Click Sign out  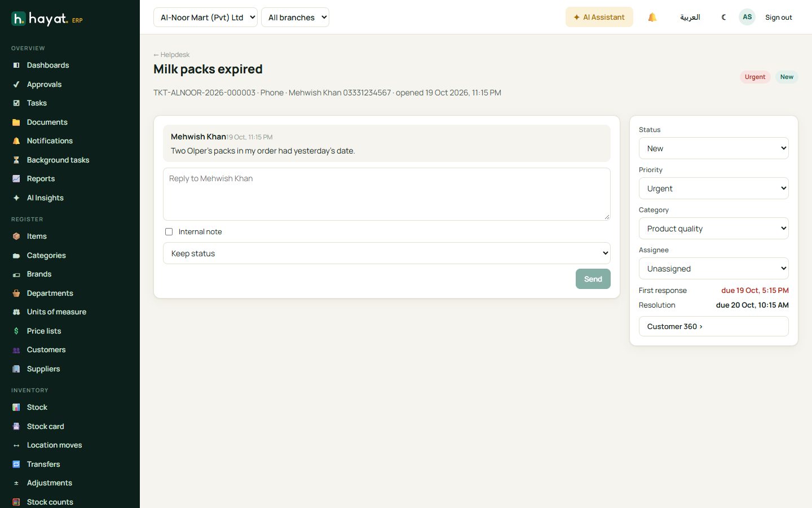(779, 17)
